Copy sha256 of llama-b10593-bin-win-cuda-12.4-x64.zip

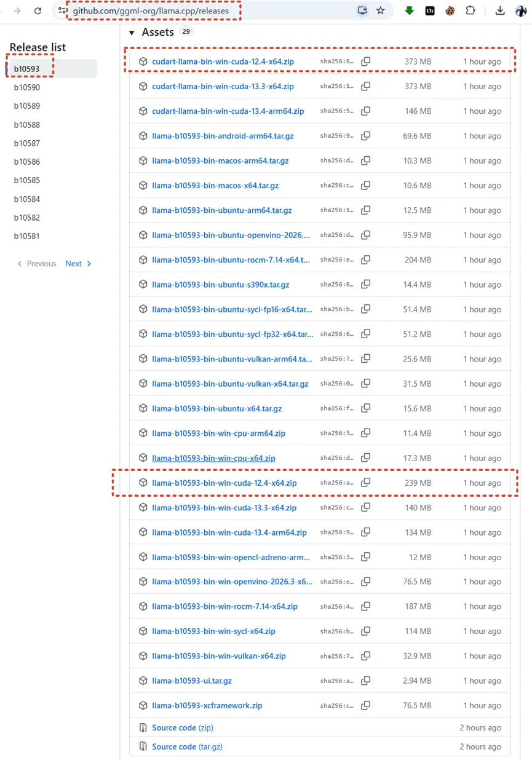coord(365,483)
